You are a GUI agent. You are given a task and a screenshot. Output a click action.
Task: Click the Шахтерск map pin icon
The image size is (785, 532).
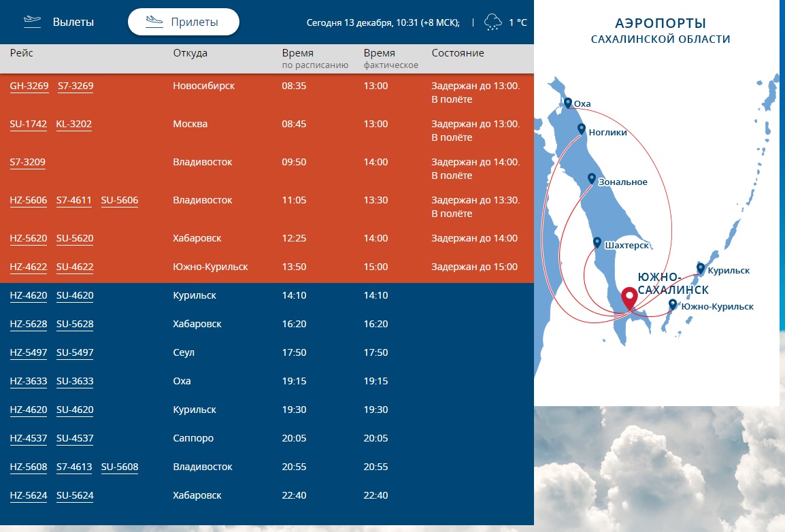pyautogui.click(x=597, y=242)
